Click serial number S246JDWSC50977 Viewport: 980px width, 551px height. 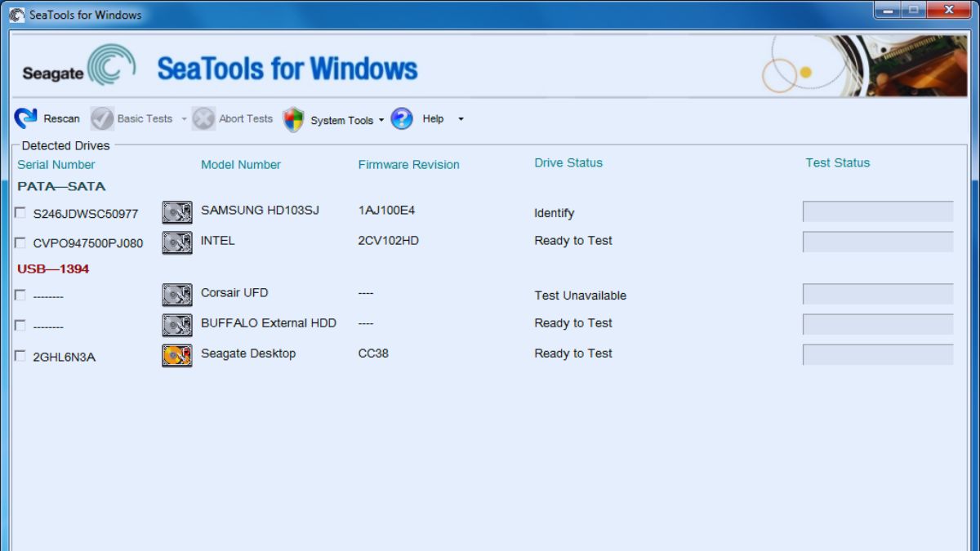click(86, 214)
